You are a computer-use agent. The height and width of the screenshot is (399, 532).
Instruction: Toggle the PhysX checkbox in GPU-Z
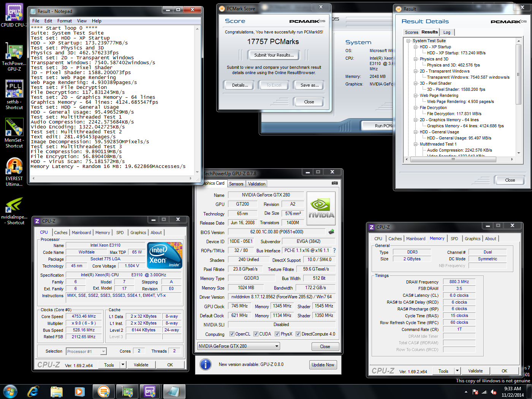click(x=277, y=334)
